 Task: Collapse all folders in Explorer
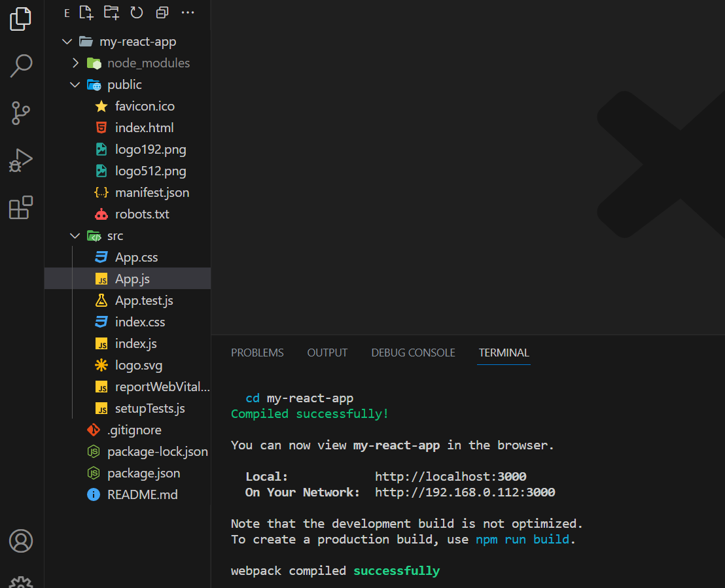162,12
